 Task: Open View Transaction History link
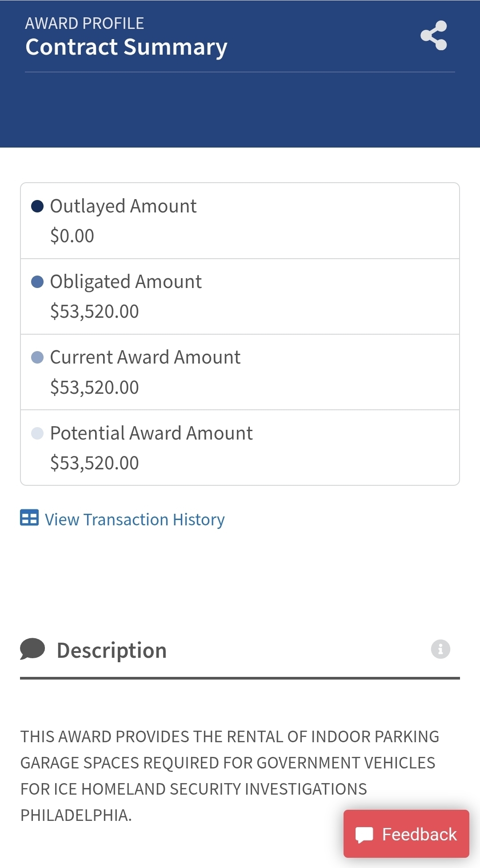coord(135,520)
